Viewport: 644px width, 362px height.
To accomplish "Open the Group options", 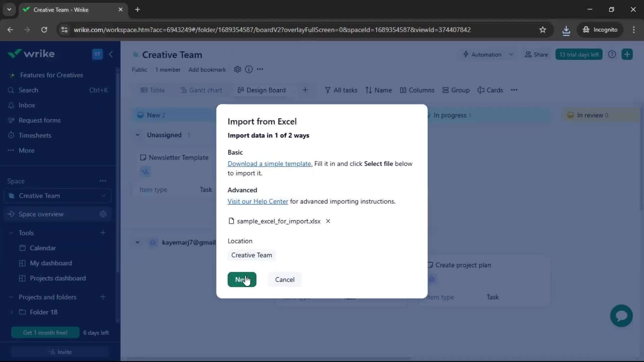I will 456,90.
